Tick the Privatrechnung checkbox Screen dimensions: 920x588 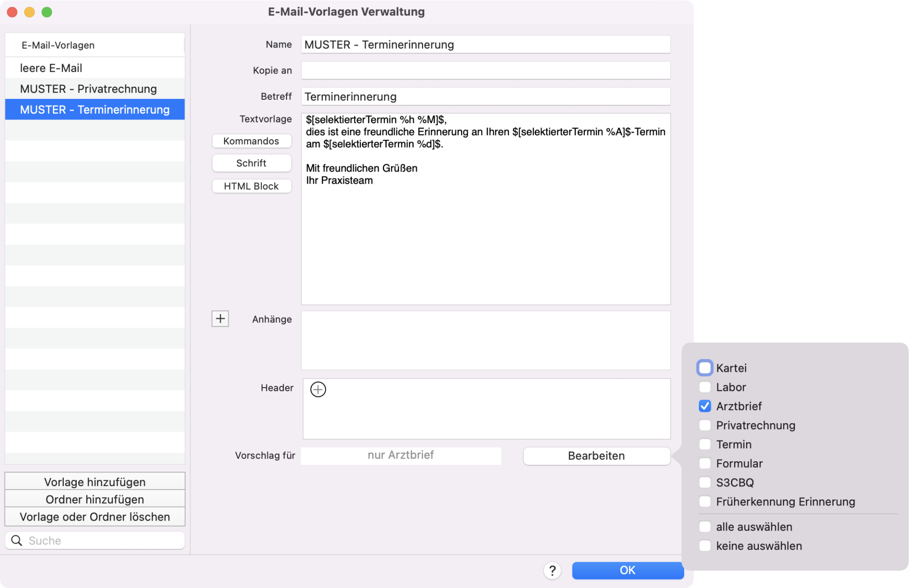705,425
